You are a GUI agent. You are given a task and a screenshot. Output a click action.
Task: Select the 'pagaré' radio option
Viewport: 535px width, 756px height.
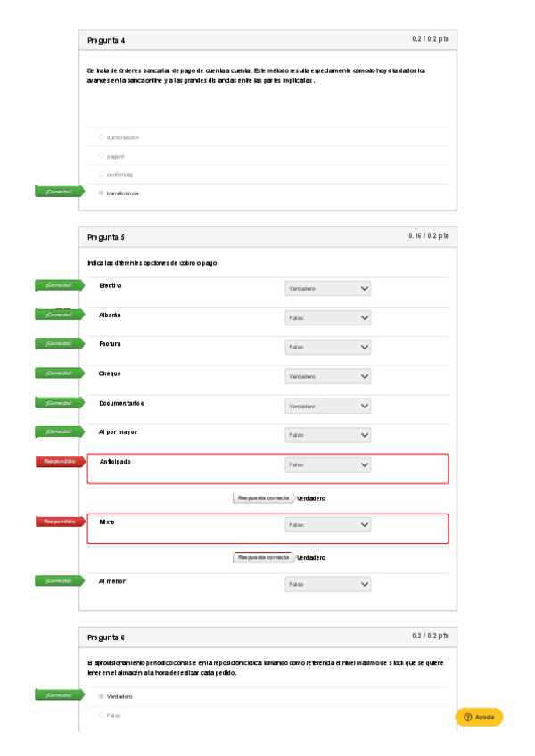click(102, 156)
